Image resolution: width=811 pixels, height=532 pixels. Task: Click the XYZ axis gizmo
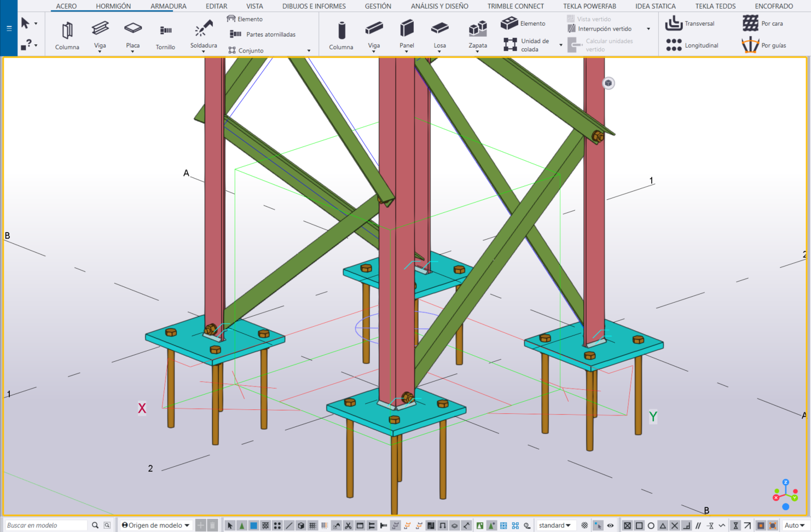point(785,495)
